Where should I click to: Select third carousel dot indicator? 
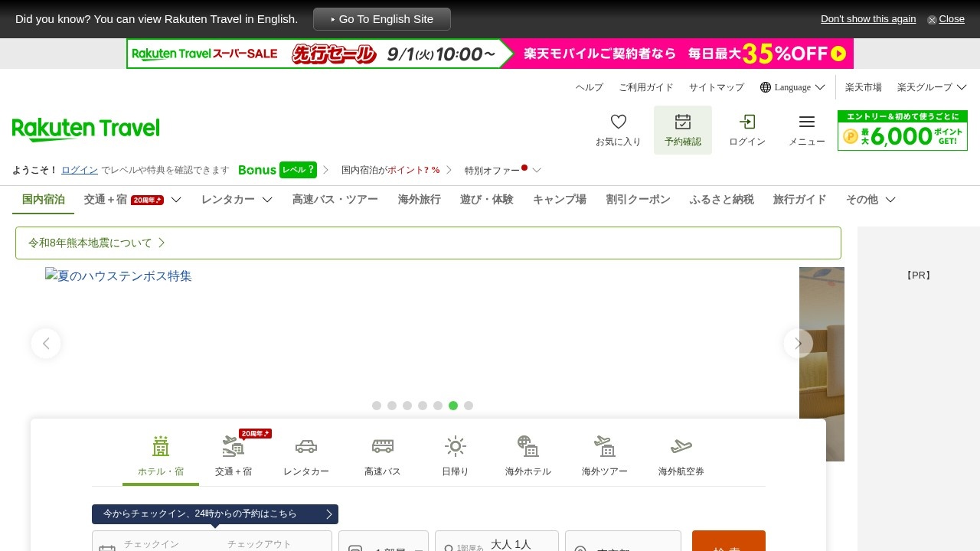point(407,406)
